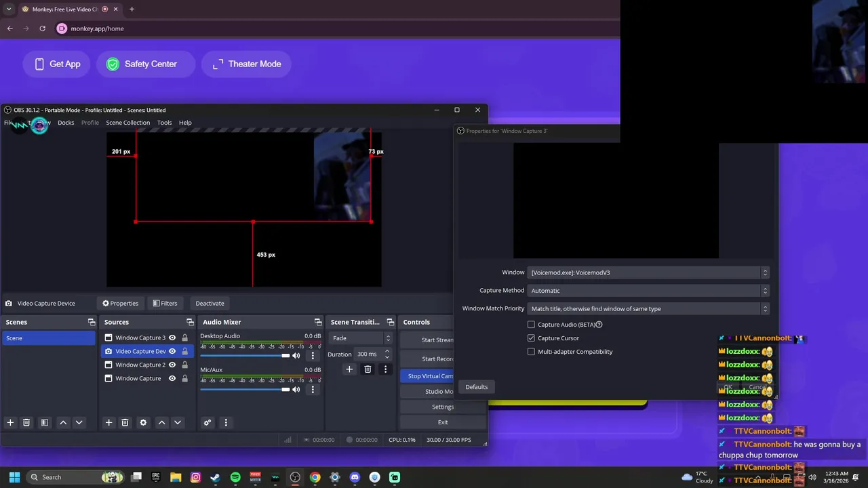This screenshot has height=488, width=868.
Task: Open Mic/Aux three-dot options
Action: [x=313, y=389]
